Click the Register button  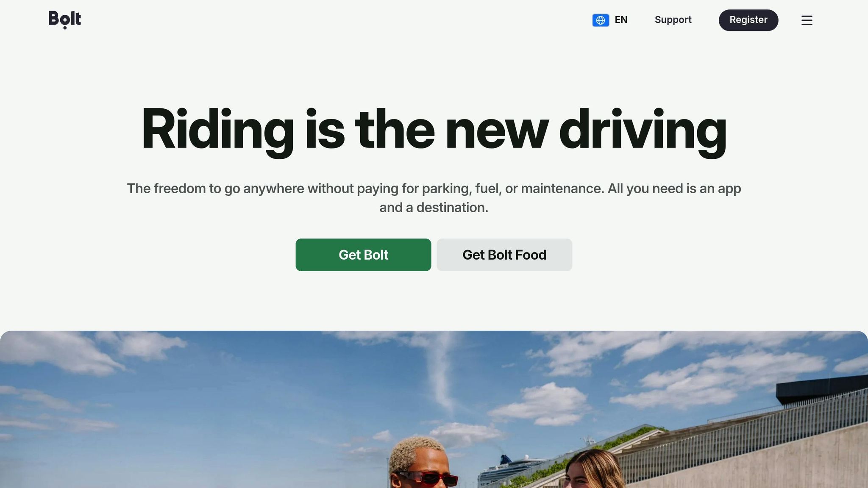pos(748,20)
